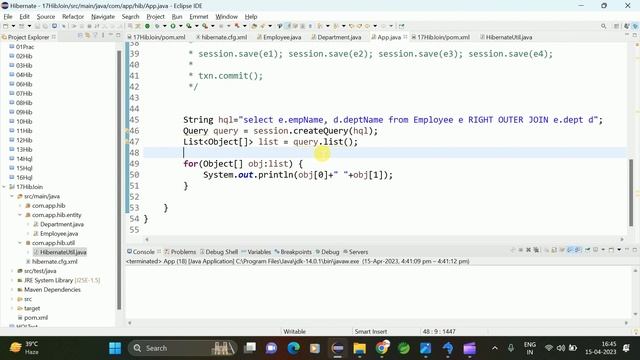Click the green Run toolbar button
The width and height of the screenshot is (640, 360).
173,26
